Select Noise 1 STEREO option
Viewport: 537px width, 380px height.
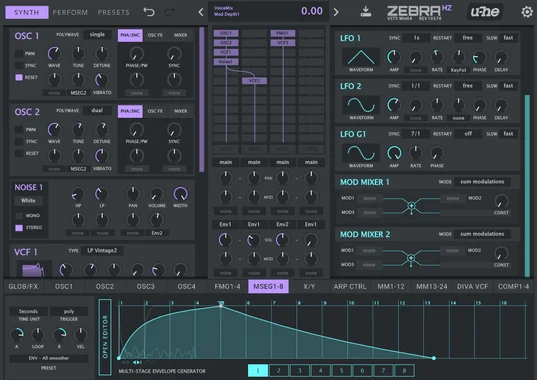tap(19, 228)
